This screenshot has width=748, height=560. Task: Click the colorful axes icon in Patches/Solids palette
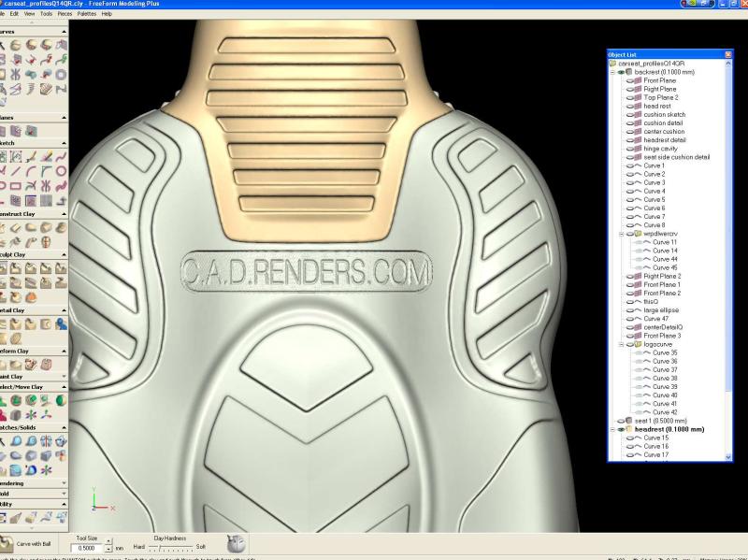pyautogui.click(x=46, y=470)
